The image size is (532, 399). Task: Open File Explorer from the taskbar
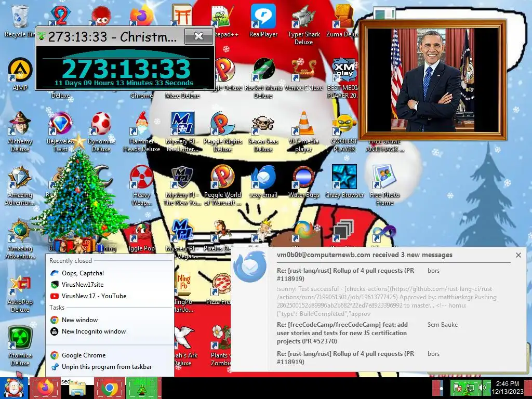pos(77,388)
